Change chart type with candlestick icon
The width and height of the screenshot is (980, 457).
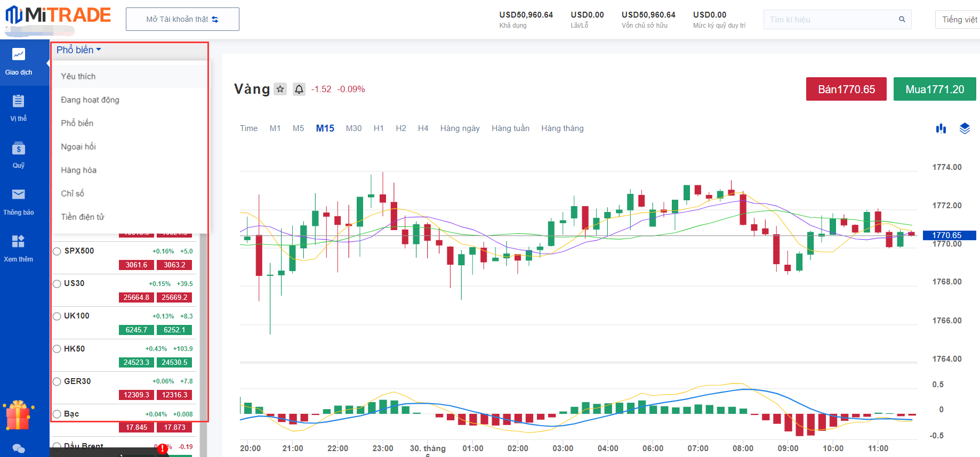tap(941, 128)
